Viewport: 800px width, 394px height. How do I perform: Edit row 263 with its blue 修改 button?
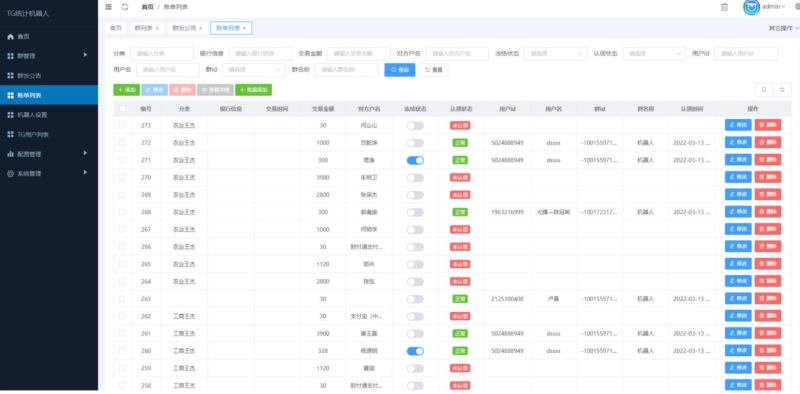click(x=738, y=299)
